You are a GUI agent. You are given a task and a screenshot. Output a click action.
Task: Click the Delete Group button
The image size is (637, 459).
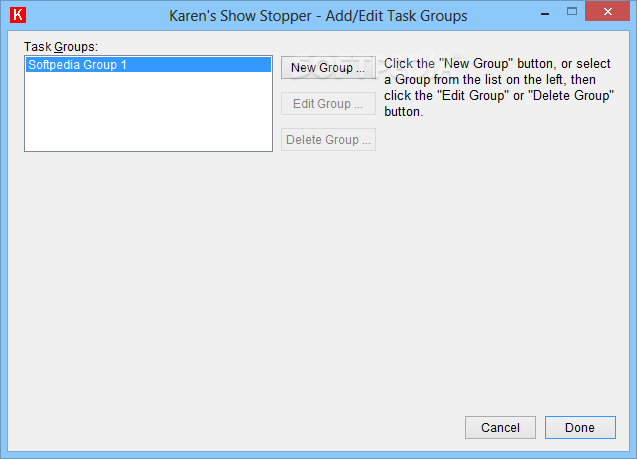[328, 140]
